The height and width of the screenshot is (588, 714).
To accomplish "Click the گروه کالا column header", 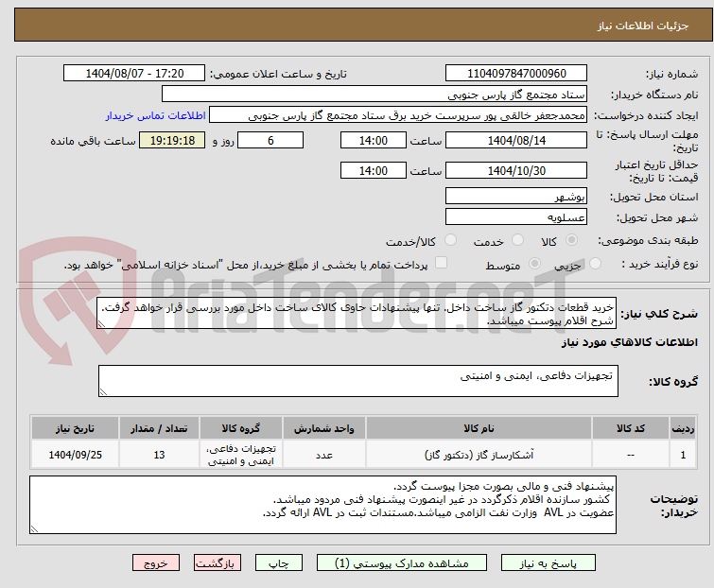I will tap(241, 428).
